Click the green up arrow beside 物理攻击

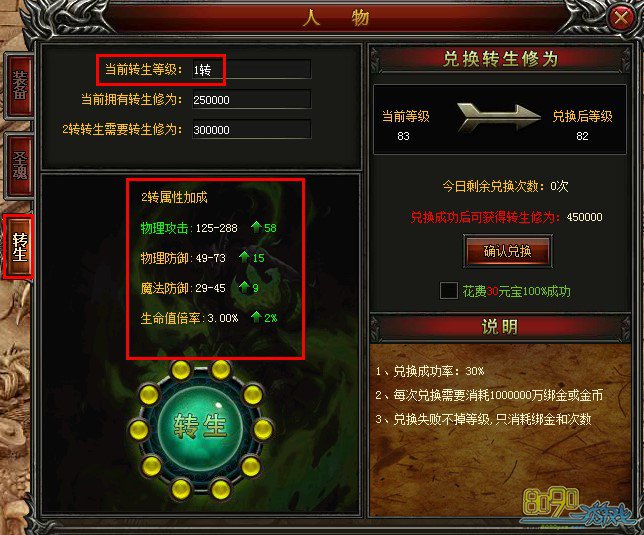(x=256, y=227)
